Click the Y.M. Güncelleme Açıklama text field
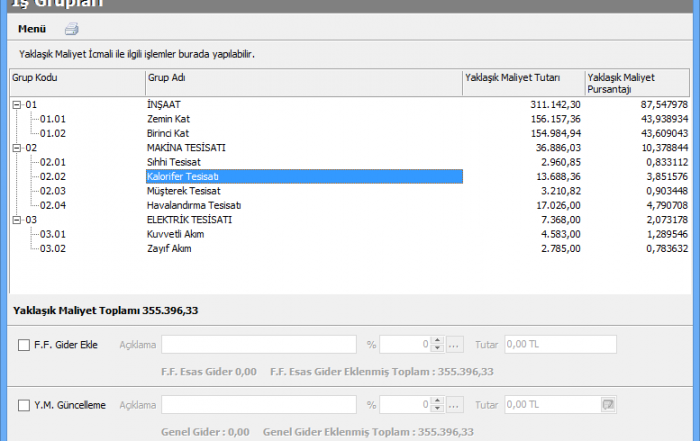Viewport: 700px width, 441px height. [258, 405]
